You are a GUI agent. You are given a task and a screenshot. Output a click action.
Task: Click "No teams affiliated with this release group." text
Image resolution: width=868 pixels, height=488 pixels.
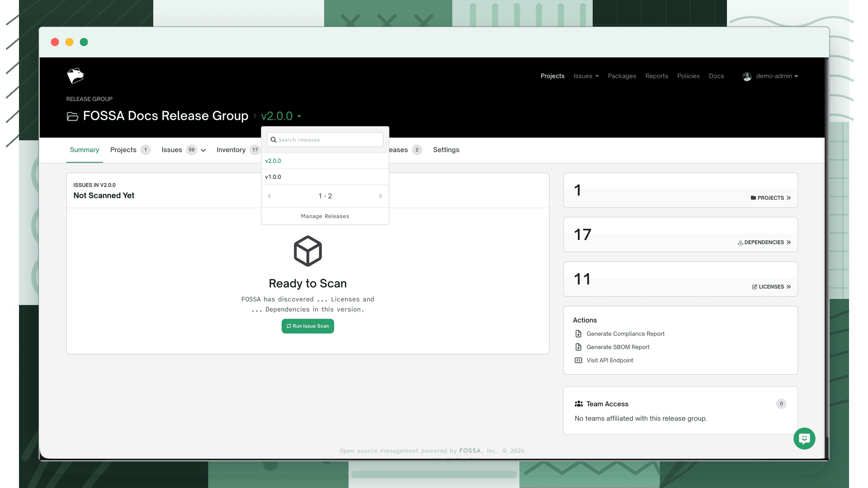641,419
